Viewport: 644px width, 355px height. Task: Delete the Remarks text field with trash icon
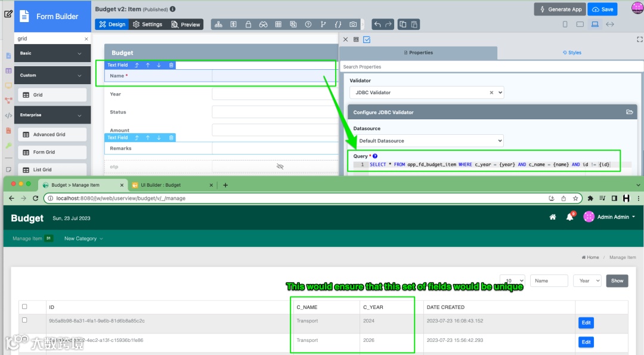pyautogui.click(x=171, y=138)
